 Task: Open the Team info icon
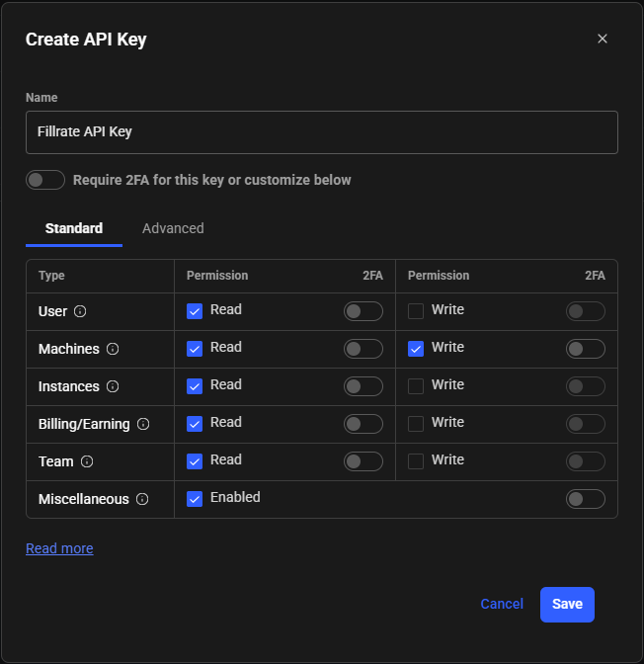click(87, 461)
